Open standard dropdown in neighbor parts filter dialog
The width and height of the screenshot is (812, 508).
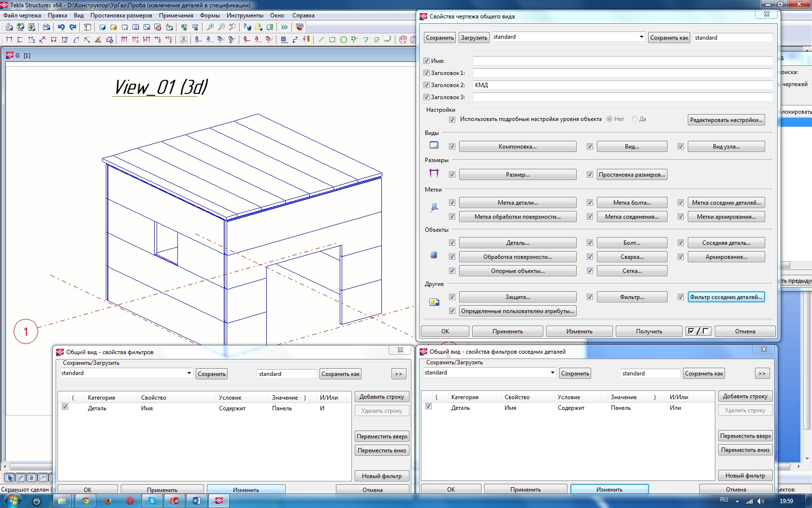[552, 373]
